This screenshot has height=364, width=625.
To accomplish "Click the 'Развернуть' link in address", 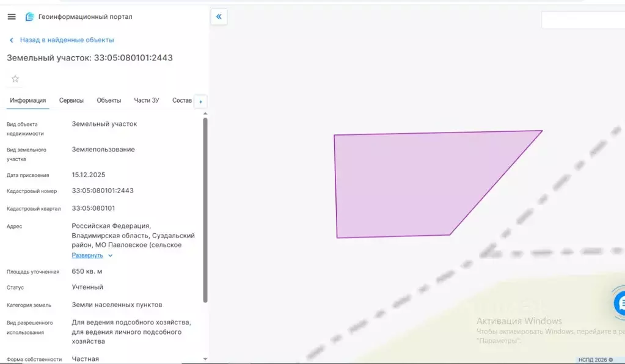I will 87,255.
